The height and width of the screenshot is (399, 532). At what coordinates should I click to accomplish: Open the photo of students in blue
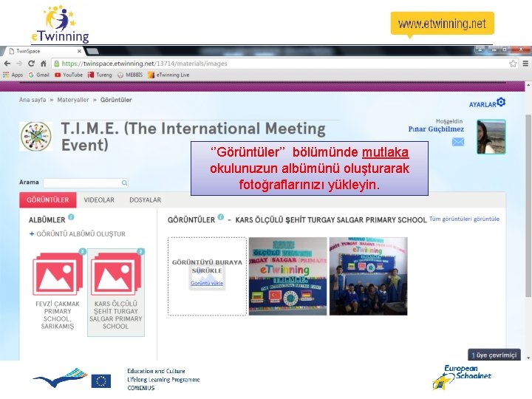coord(369,276)
